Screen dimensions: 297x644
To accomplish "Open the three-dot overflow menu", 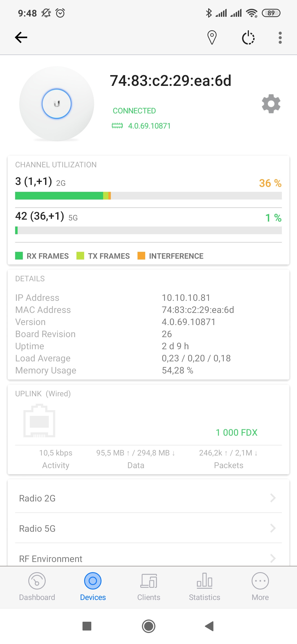I will 280,37.
